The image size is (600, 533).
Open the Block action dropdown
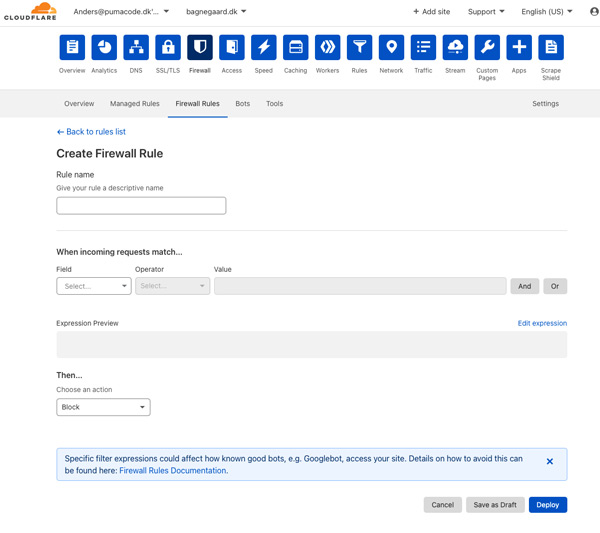(x=103, y=407)
